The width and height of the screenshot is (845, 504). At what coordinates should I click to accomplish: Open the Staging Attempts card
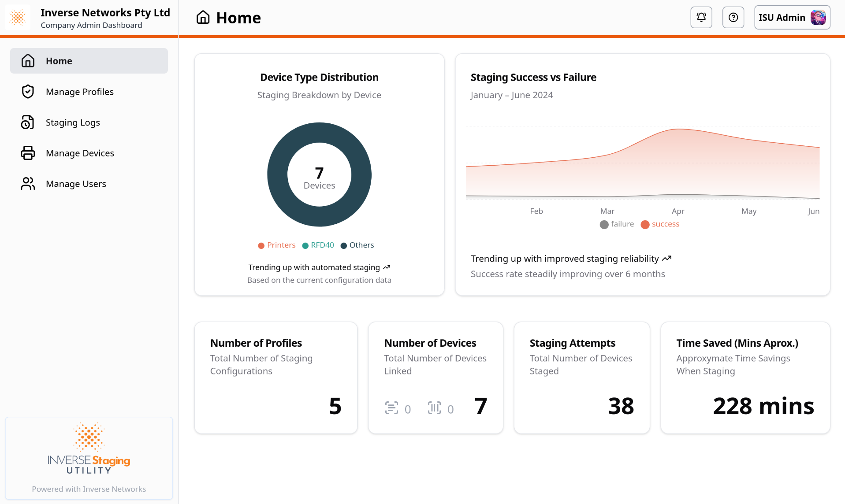click(x=581, y=378)
